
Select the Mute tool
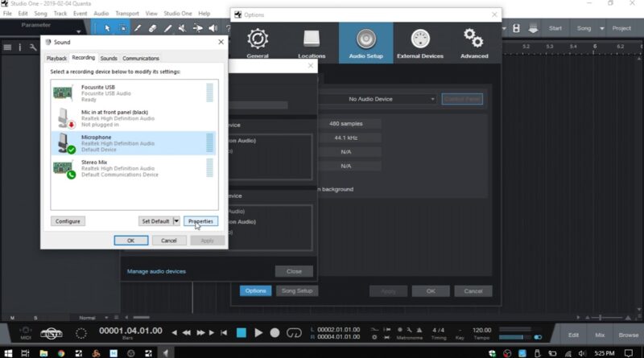click(x=183, y=28)
